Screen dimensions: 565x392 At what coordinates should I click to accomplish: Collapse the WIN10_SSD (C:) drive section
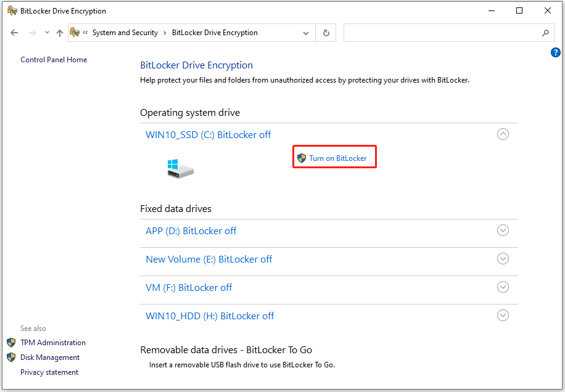[503, 134]
